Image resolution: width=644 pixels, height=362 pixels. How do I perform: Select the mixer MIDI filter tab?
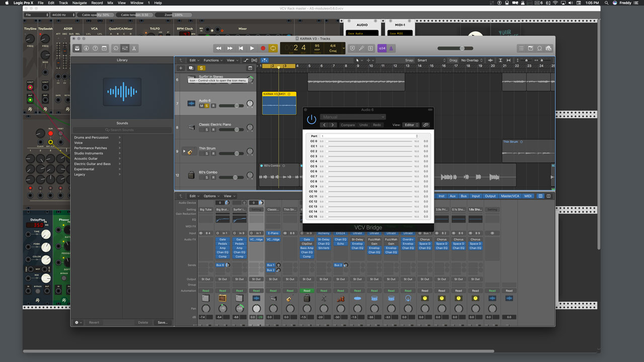click(528, 196)
